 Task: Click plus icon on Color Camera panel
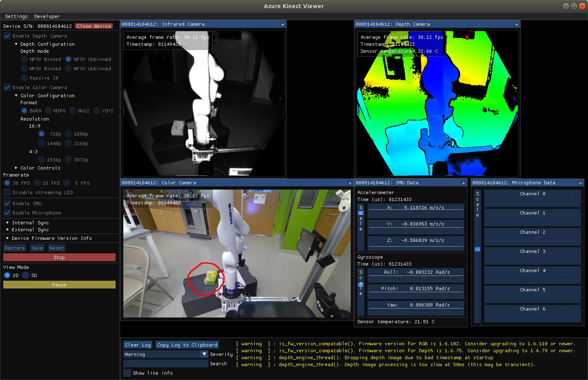pyautogui.click(x=350, y=183)
